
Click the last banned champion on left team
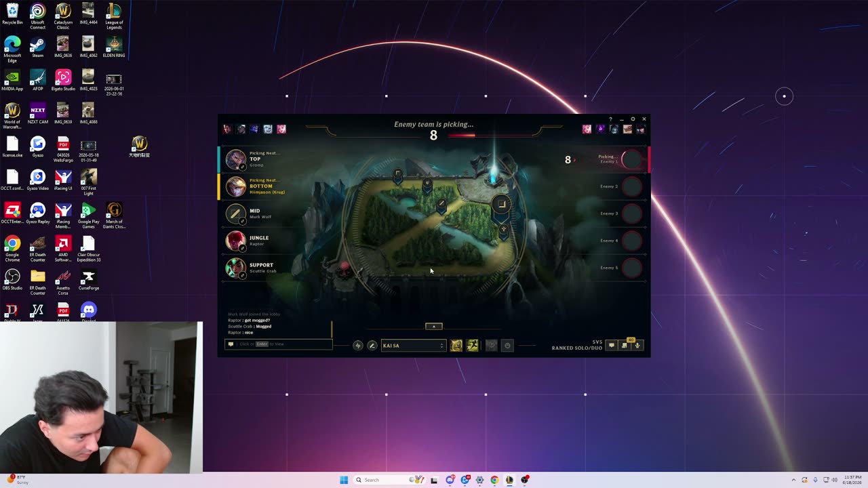[x=281, y=129]
